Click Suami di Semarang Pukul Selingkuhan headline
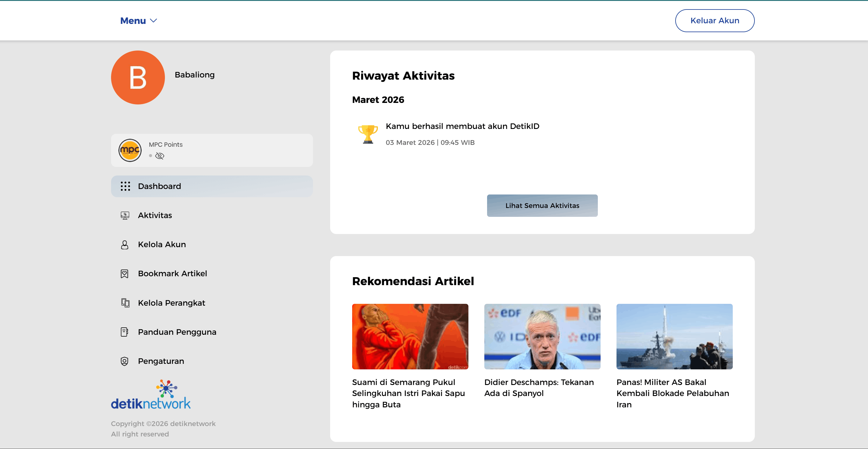Image resolution: width=868 pixels, height=449 pixels. (x=408, y=393)
